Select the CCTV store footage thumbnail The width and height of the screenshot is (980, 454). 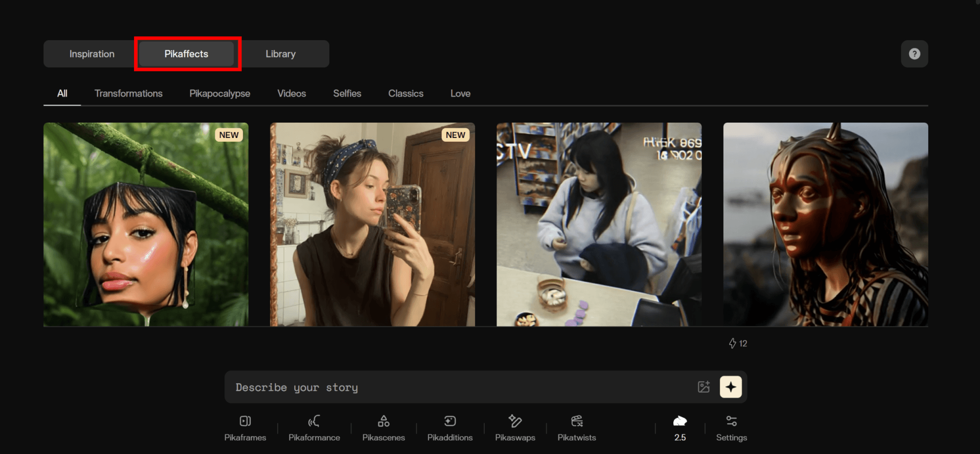pyautogui.click(x=599, y=225)
